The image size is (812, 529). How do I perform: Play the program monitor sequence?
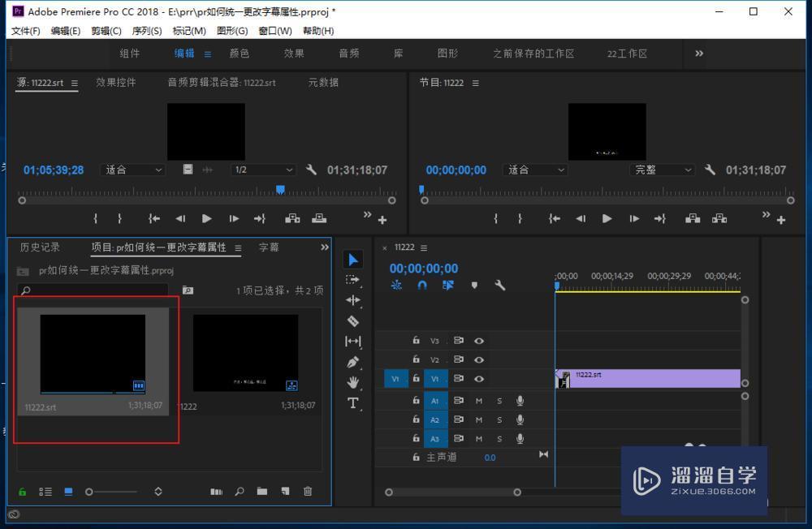point(607,218)
